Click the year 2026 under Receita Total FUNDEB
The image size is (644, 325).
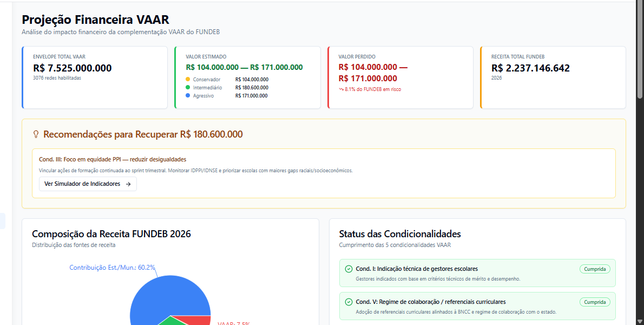point(496,77)
